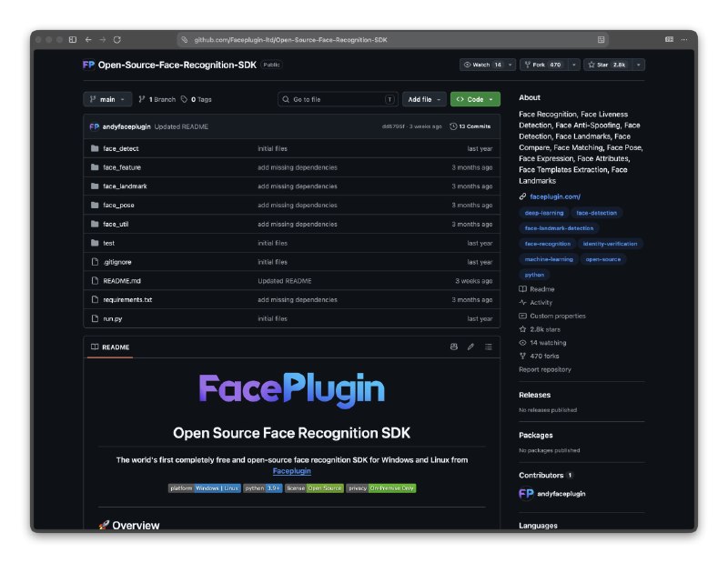Viewport: 728px width, 563px height.
Task: Open the Activity link in About
Action: [x=536, y=303]
